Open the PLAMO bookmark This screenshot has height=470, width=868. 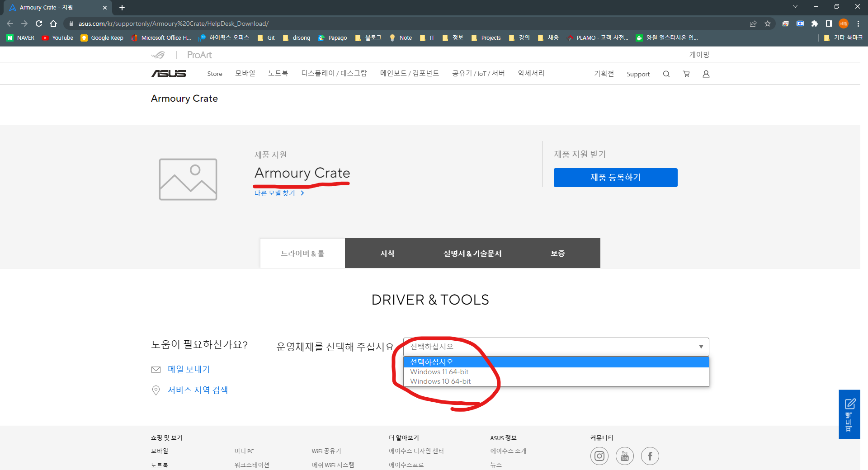pyautogui.click(x=598, y=38)
